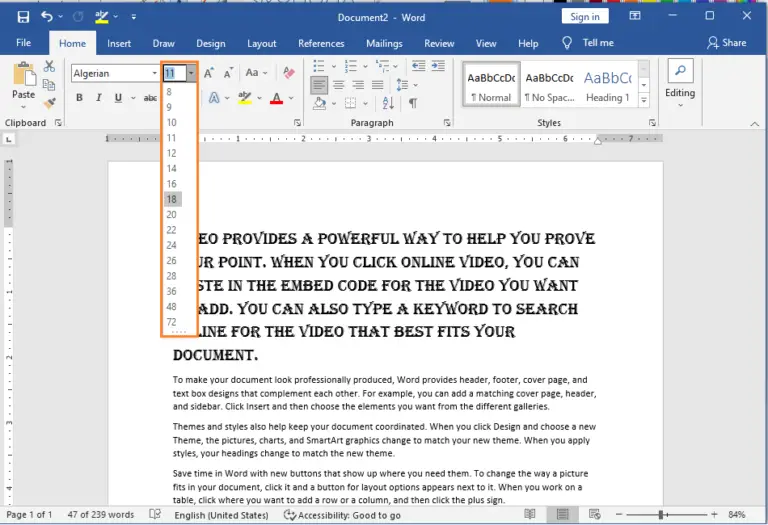The image size is (768, 525).
Task: Apply strikethrough abc formatting
Action: (150, 98)
